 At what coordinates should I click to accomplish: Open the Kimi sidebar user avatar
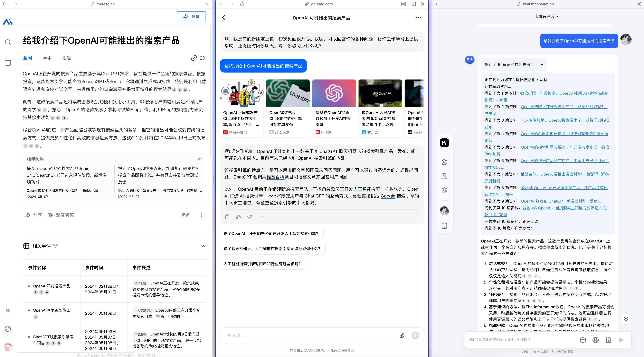point(444,210)
